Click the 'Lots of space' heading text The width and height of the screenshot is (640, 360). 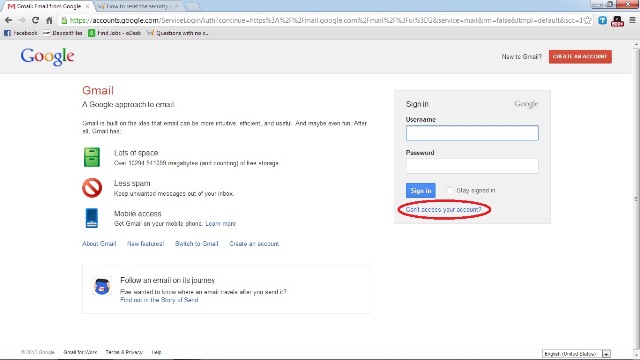pyautogui.click(x=136, y=153)
